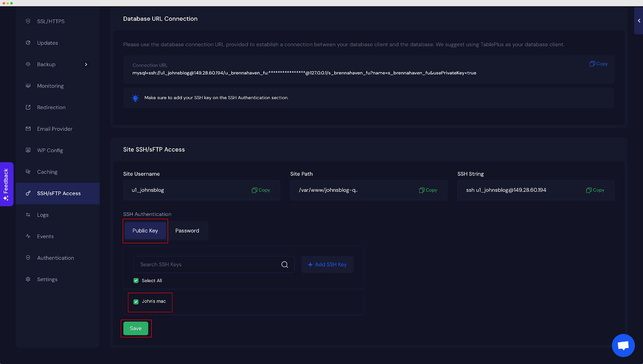Click the search magnifier icon in SSH Keys field
This screenshot has height=364, width=643.
(285, 264)
